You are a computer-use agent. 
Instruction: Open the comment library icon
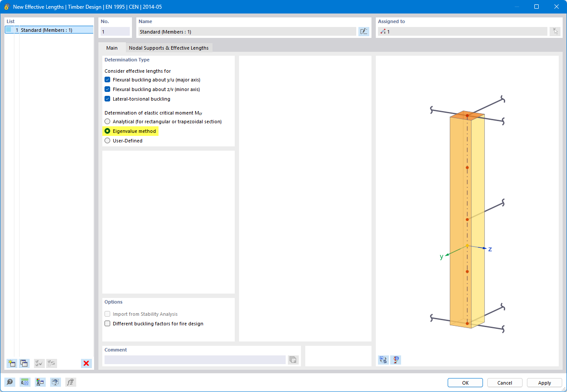(293, 360)
